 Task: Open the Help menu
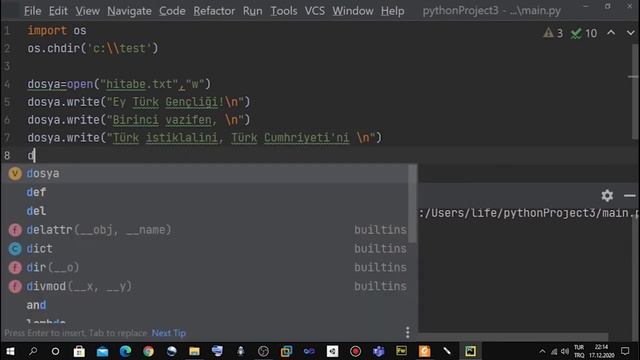[392, 11]
